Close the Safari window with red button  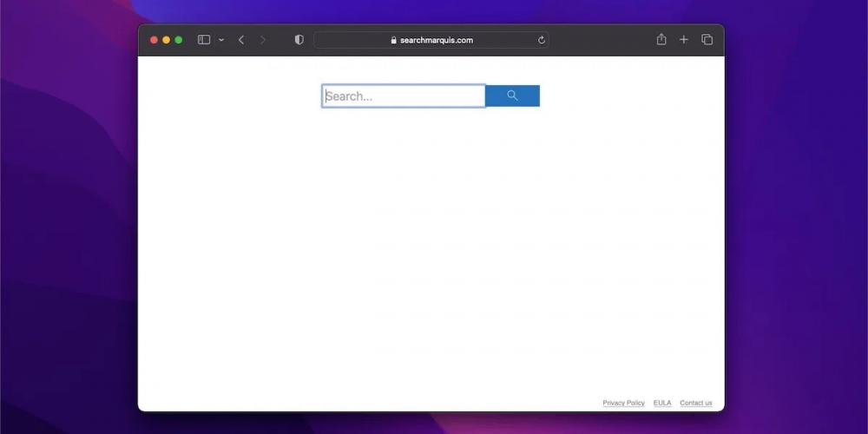(x=155, y=40)
